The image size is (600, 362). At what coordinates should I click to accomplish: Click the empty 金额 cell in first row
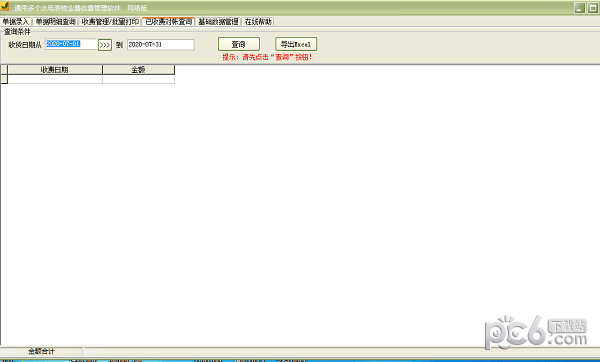coord(139,79)
